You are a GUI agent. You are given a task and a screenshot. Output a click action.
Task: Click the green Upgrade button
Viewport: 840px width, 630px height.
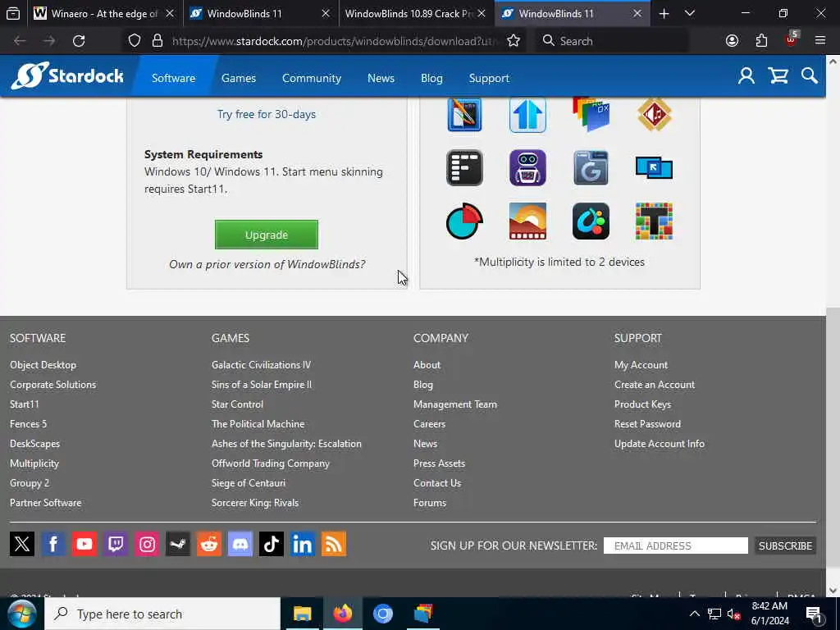pos(267,235)
